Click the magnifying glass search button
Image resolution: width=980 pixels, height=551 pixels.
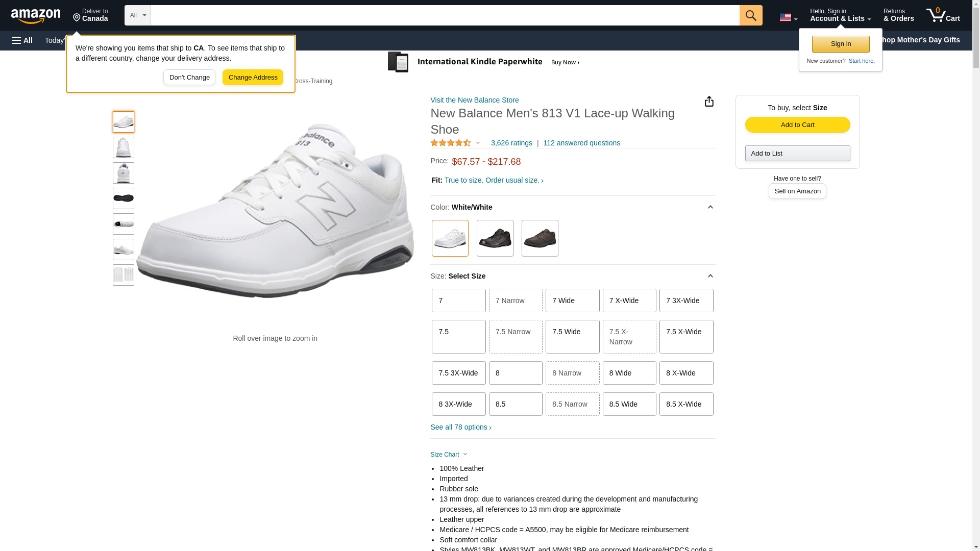(750, 15)
